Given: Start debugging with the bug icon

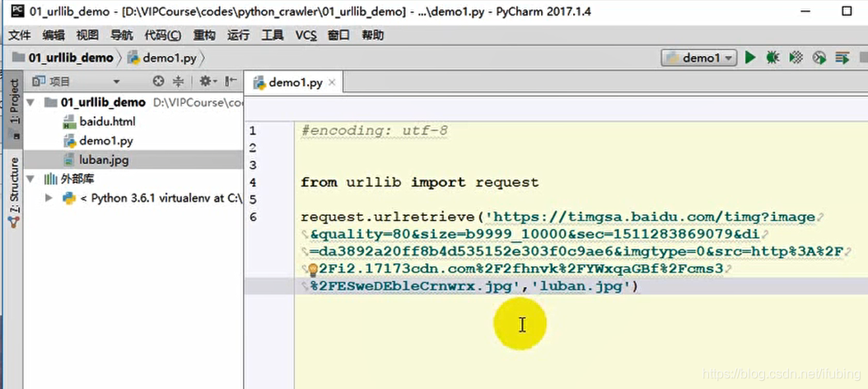Looking at the screenshot, I should 772,57.
